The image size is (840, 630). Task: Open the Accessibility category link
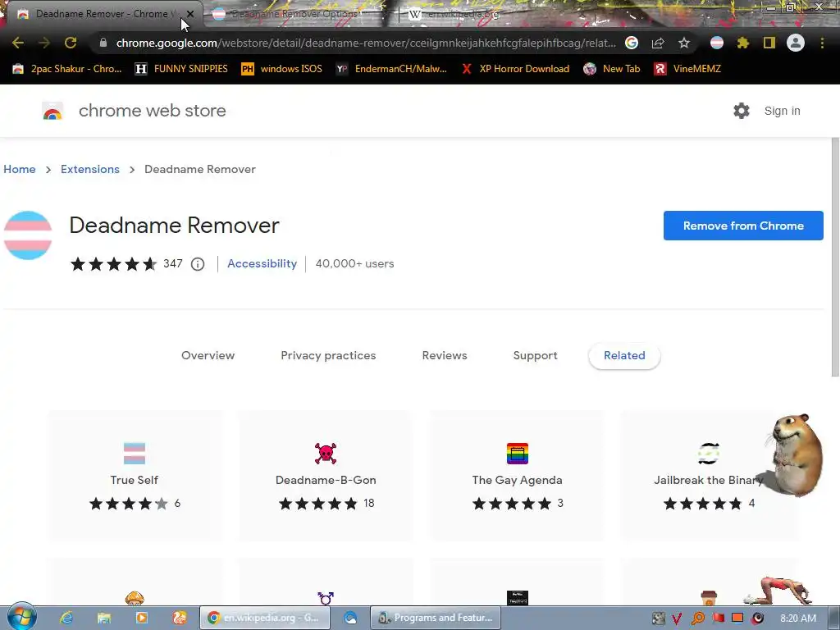coord(262,263)
